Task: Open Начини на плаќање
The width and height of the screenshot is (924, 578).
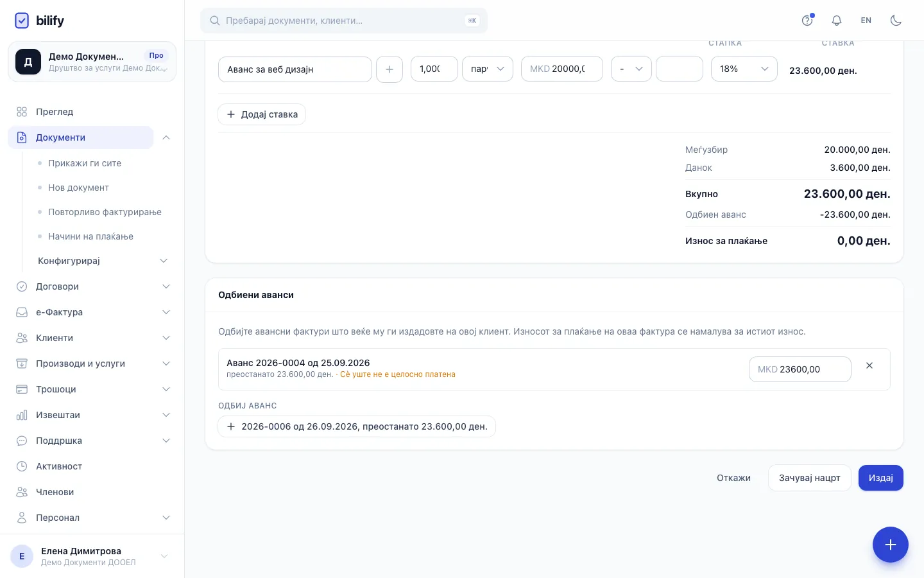Action: [90, 236]
